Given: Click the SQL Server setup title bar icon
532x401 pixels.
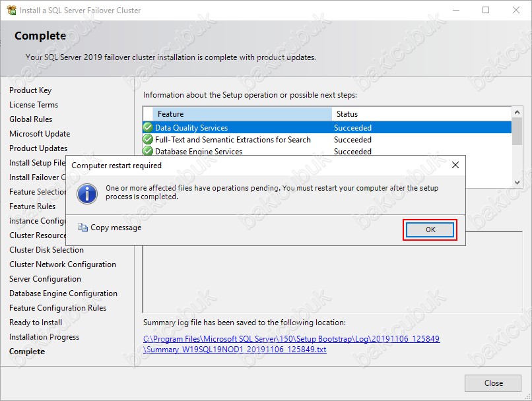Looking at the screenshot, I should [x=11, y=10].
